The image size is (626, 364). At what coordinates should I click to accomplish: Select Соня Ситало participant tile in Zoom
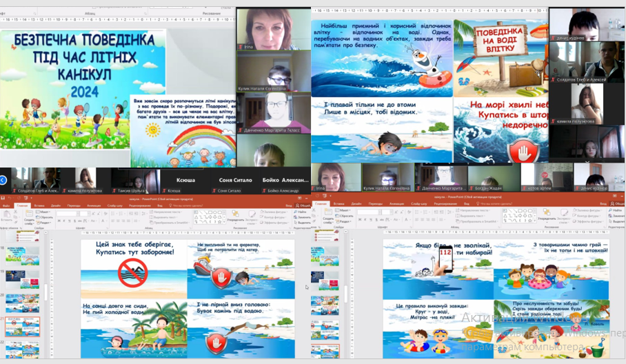(235, 181)
